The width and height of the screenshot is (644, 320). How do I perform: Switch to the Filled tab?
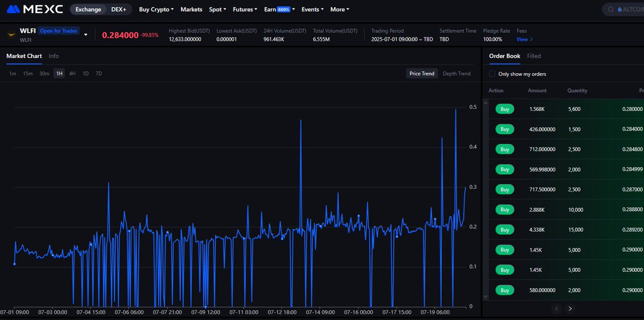pos(534,56)
